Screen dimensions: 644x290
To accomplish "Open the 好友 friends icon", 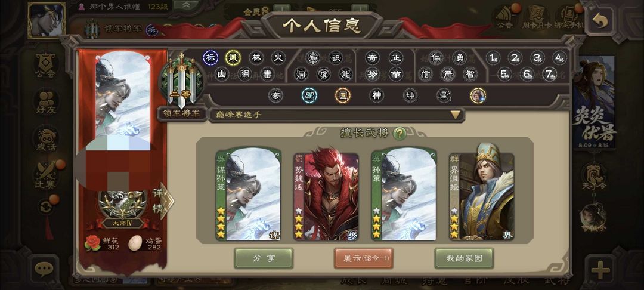I will point(45,103).
